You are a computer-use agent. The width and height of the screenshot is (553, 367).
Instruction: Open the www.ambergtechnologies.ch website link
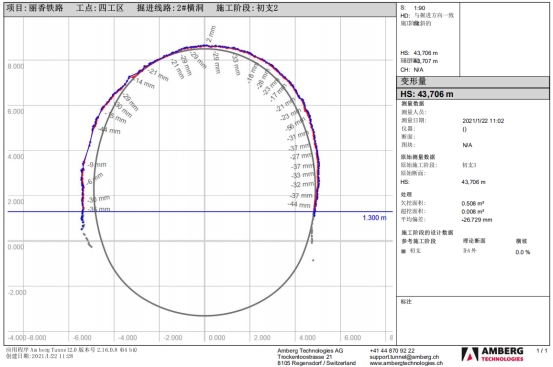(406, 363)
